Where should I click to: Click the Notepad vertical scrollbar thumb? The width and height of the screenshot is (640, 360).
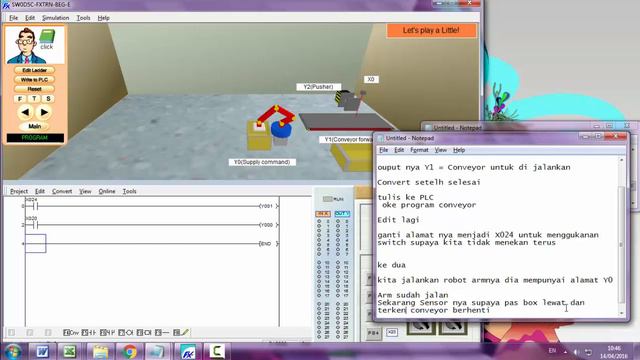coord(622,245)
